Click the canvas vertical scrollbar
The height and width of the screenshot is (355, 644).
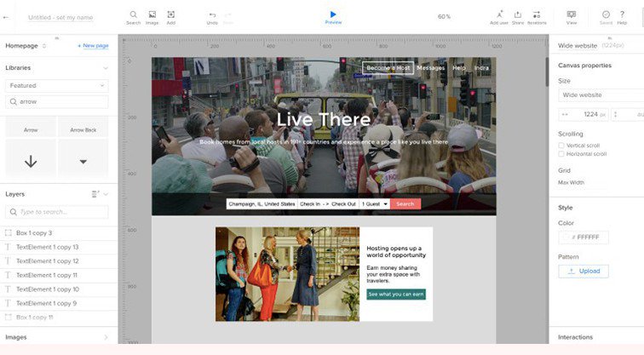547,72
